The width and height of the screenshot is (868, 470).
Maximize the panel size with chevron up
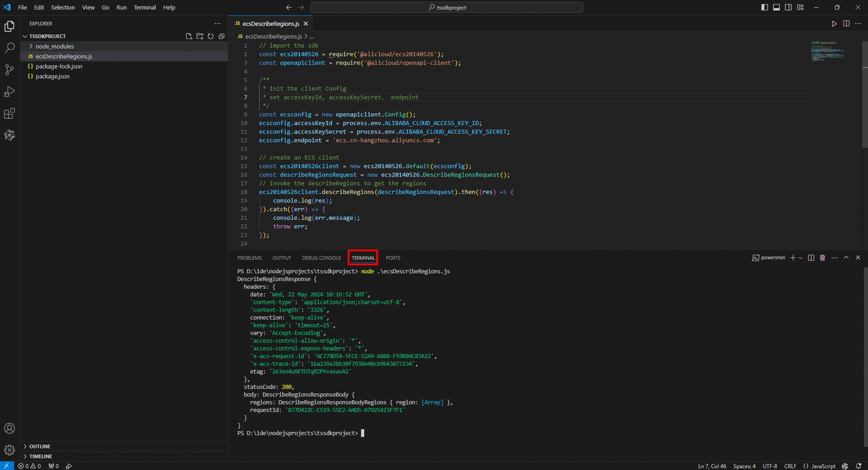point(846,257)
